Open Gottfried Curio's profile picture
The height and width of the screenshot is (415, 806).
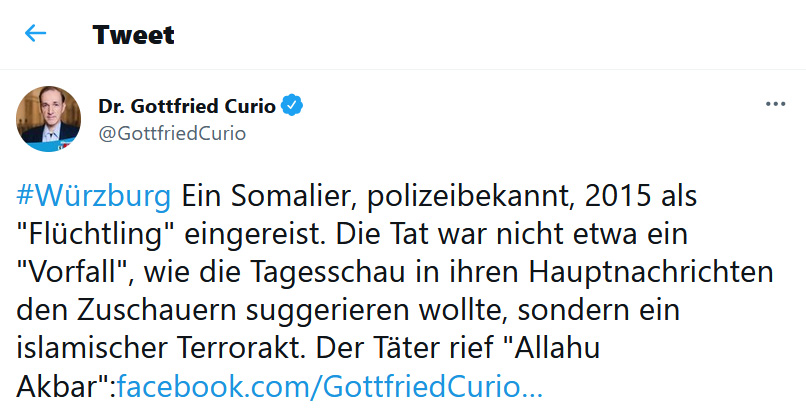coord(48,119)
